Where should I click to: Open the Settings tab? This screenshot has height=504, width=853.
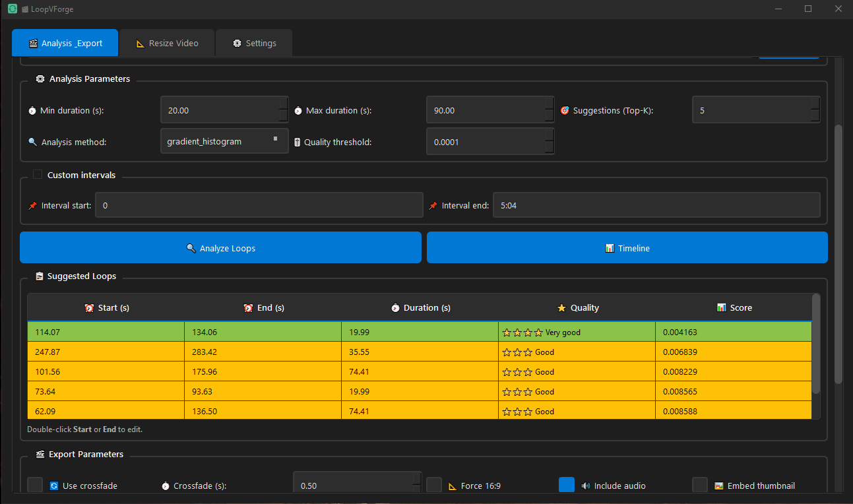click(254, 44)
